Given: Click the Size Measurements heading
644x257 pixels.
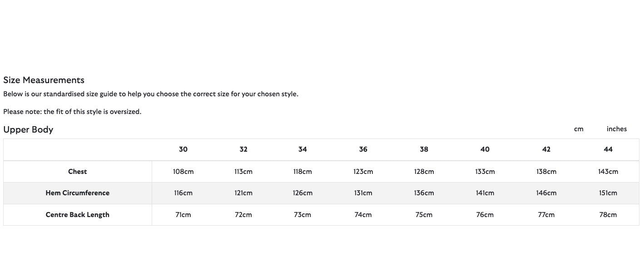Looking at the screenshot, I should 44,80.
